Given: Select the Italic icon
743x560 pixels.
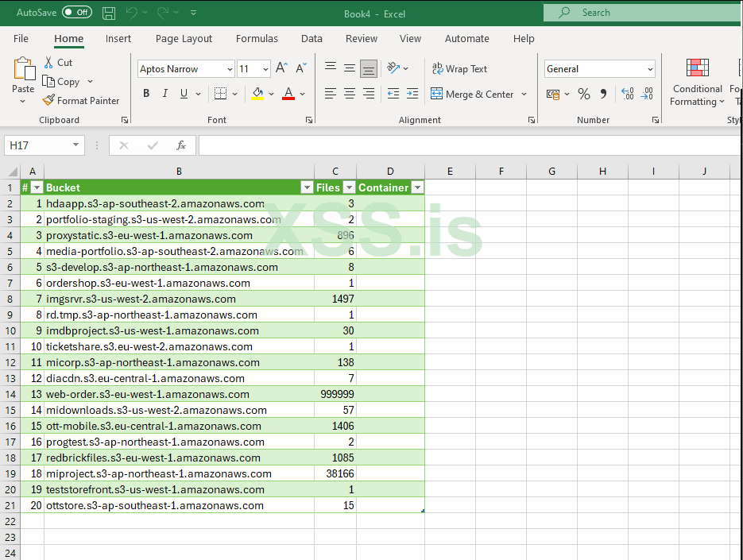Looking at the screenshot, I should click(164, 93).
